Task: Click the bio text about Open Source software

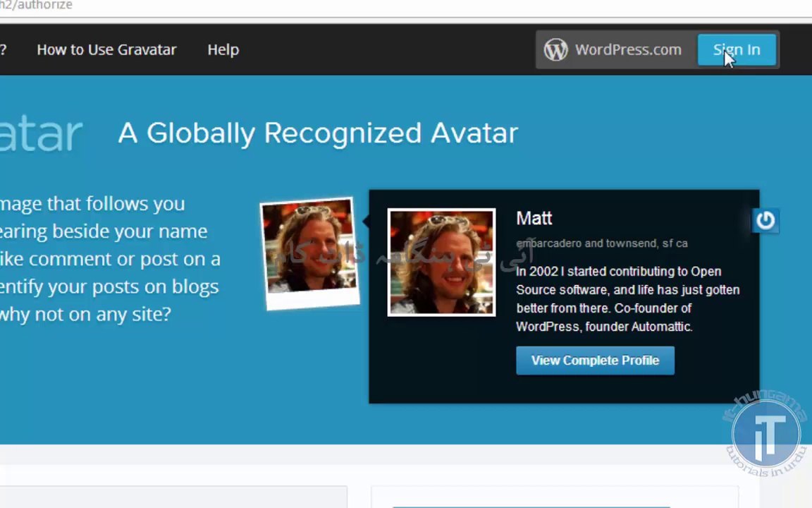Action: pos(627,298)
